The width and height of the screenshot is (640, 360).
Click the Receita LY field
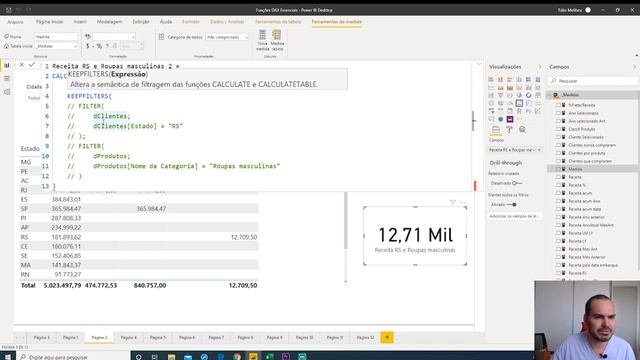577,241
